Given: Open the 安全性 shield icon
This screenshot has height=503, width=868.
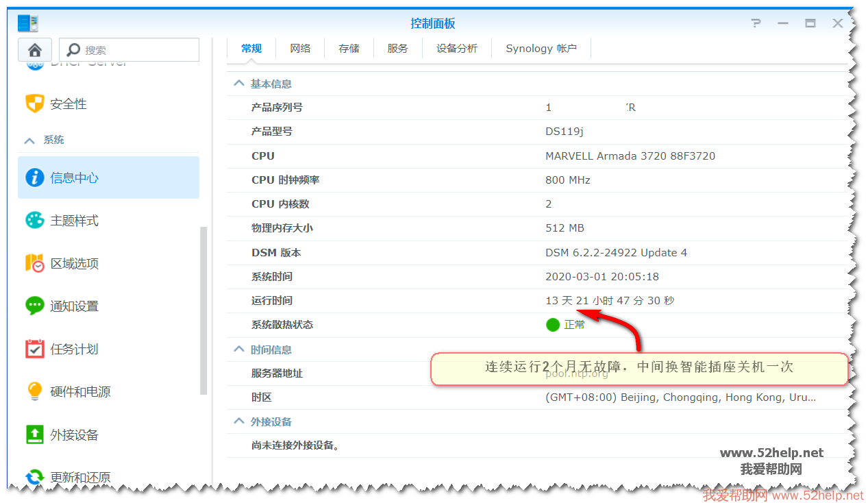Looking at the screenshot, I should point(34,104).
